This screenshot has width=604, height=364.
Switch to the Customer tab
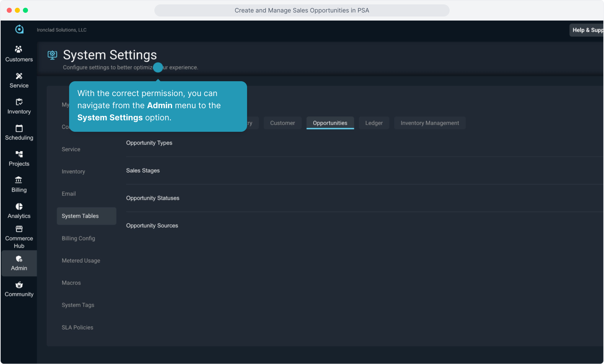point(282,123)
